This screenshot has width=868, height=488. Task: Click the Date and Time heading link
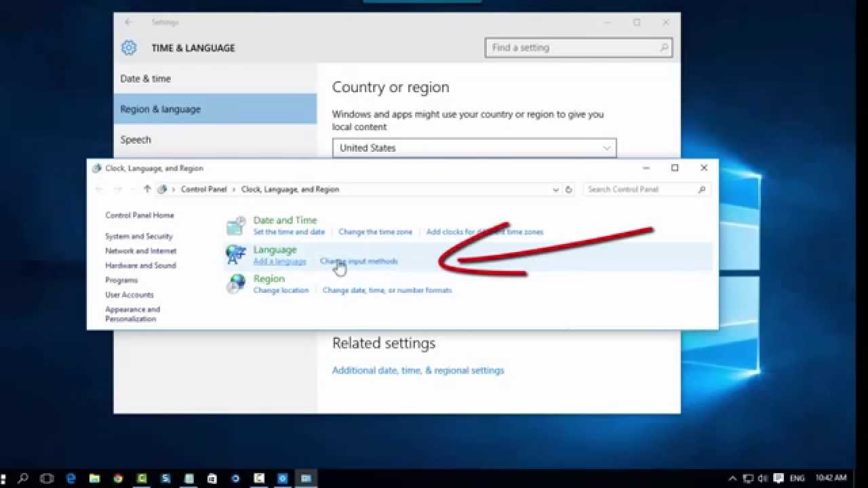pyautogui.click(x=285, y=220)
